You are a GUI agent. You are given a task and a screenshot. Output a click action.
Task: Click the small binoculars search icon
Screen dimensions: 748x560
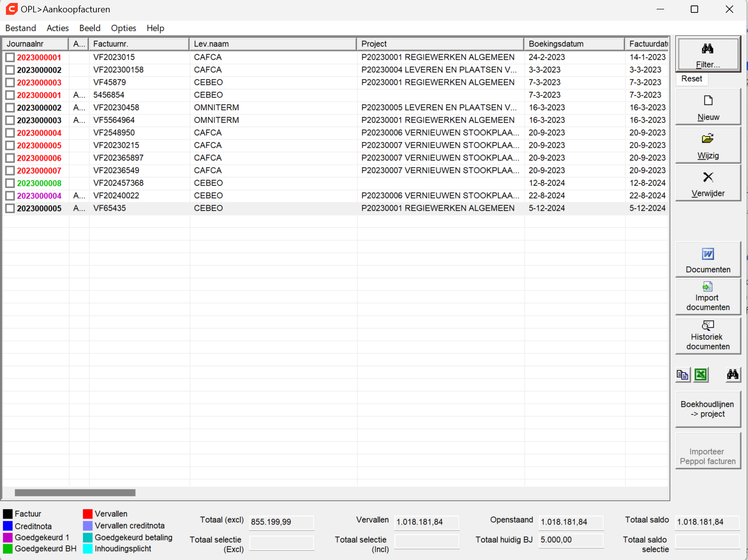(733, 375)
